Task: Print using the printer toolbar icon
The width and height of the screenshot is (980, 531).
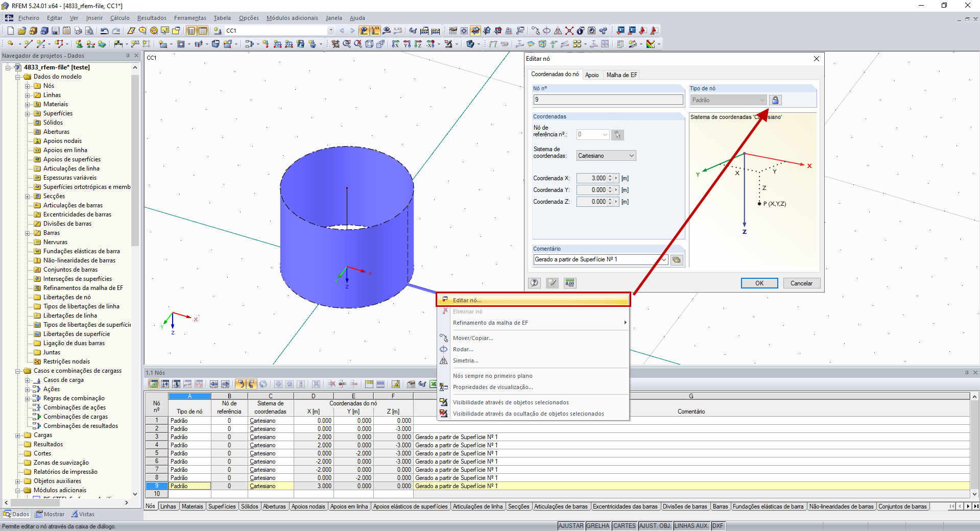Action: pos(78,31)
